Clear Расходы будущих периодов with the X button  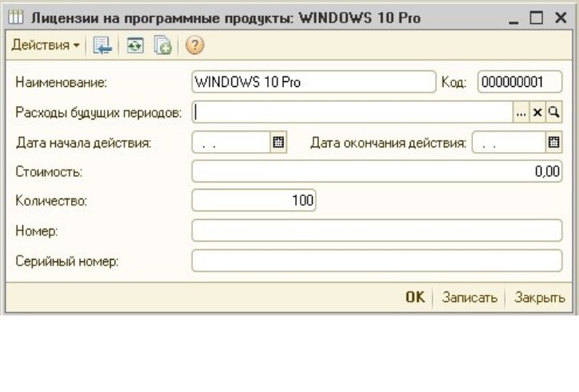[538, 112]
